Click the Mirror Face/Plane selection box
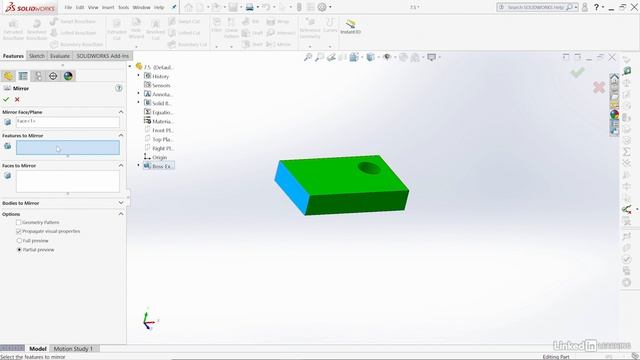 (68, 122)
